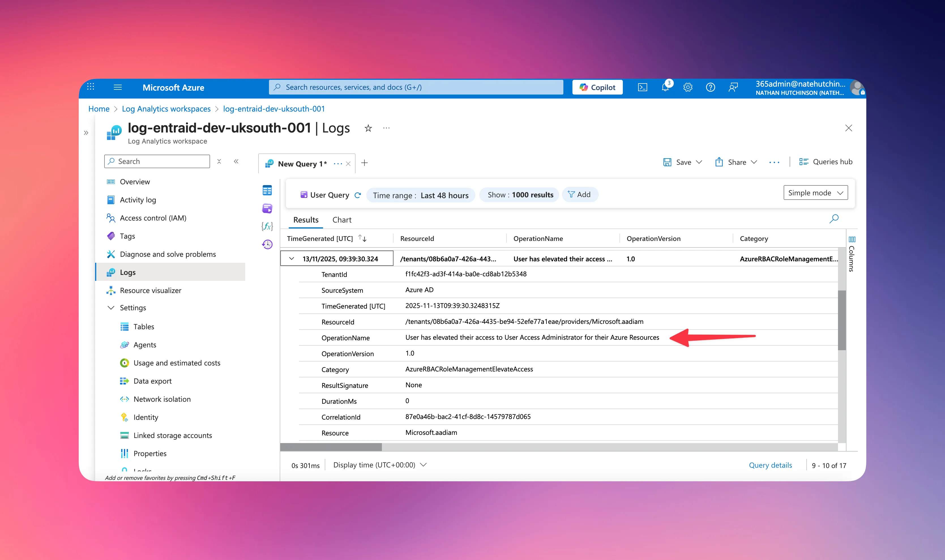This screenshot has width=945, height=560.
Task: Focus the global Azure search box
Action: coord(416,87)
